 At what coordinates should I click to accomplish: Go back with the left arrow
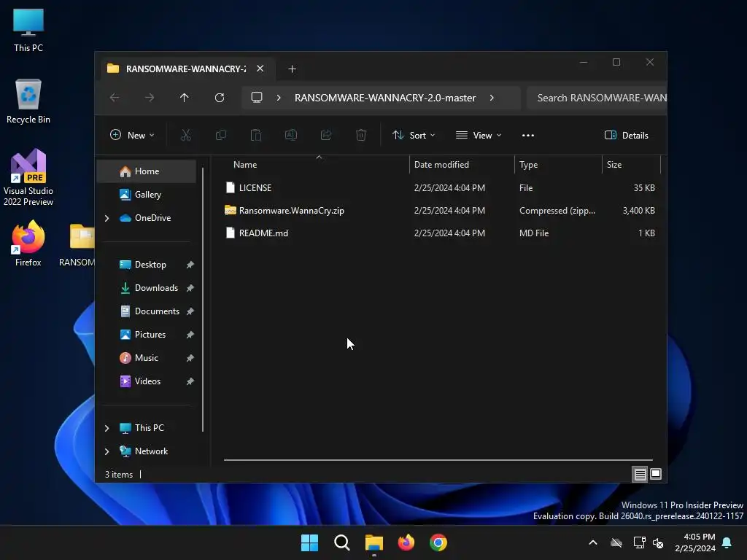[x=115, y=98]
